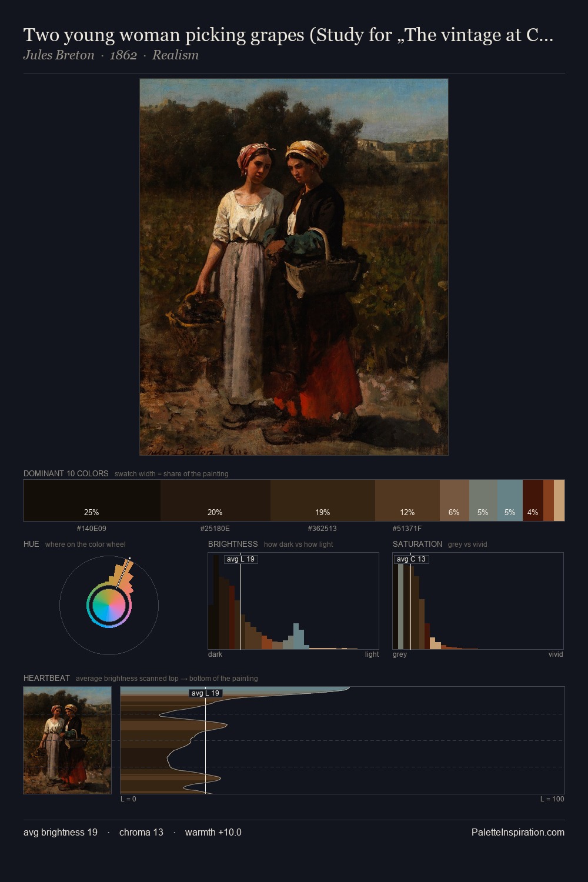Screen dimensions: 588x882
Task: Click the hue color wheel
Action: 109,605
